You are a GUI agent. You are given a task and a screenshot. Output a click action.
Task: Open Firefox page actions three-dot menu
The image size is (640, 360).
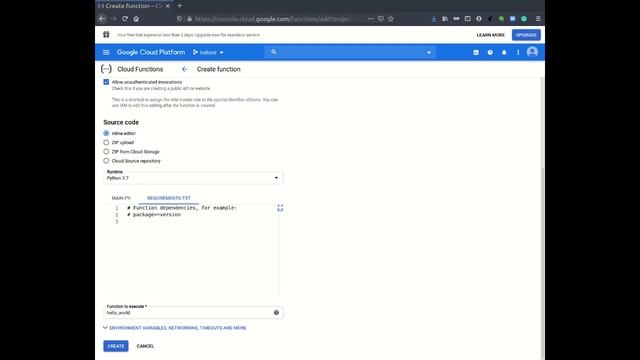click(x=371, y=19)
